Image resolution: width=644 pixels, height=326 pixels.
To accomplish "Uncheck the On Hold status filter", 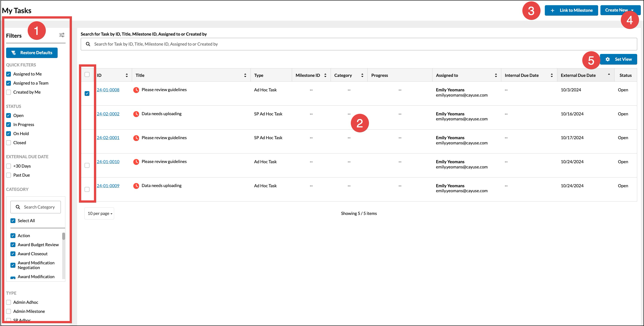I will [8, 134].
